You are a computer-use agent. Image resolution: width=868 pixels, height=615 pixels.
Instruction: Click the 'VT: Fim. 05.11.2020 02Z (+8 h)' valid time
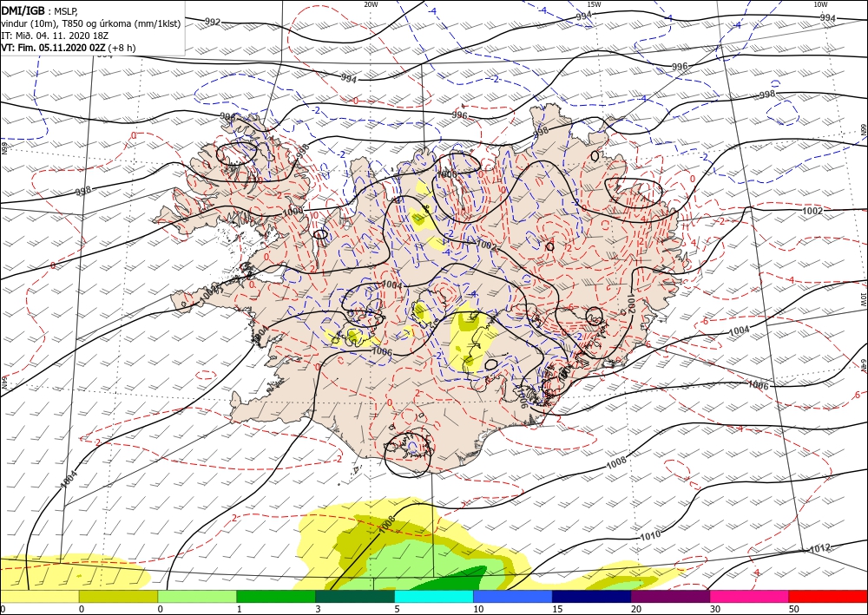pyautogui.click(x=68, y=48)
